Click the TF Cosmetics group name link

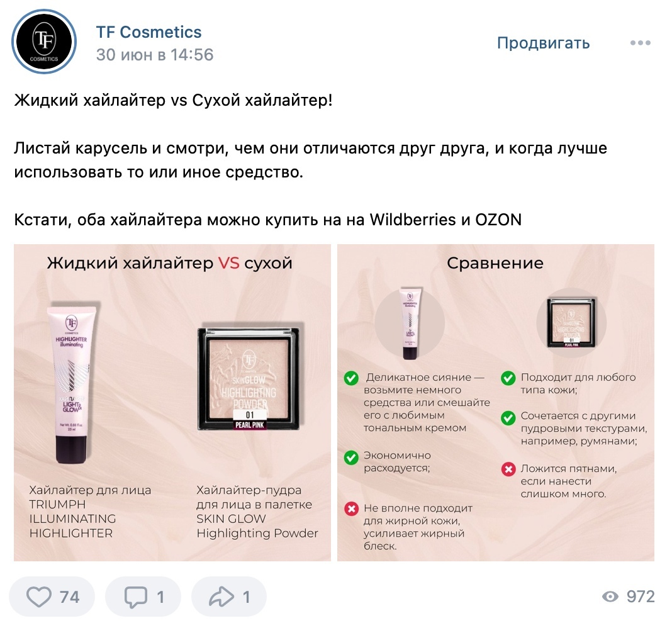point(148,32)
